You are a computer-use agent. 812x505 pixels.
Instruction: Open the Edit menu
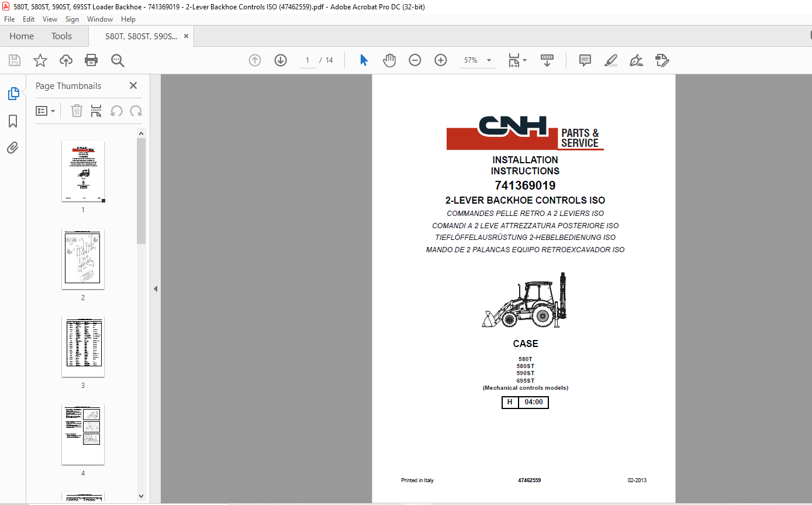[x=29, y=19]
